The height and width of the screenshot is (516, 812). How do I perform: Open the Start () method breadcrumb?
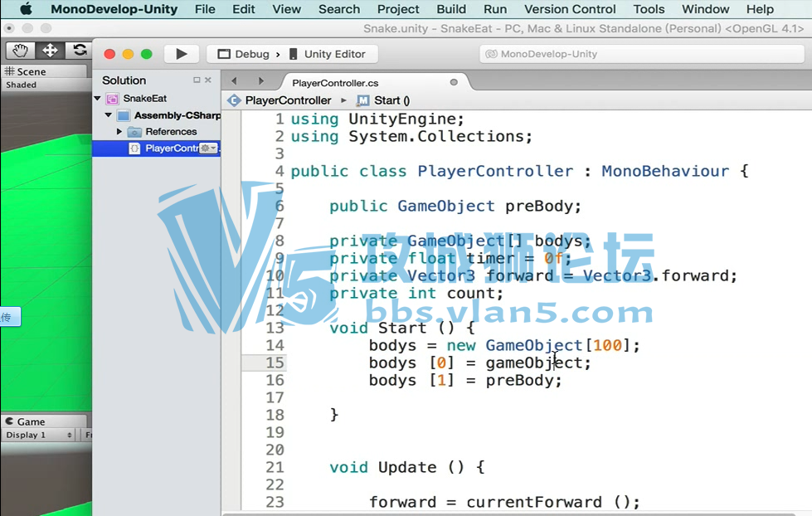click(x=384, y=100)
